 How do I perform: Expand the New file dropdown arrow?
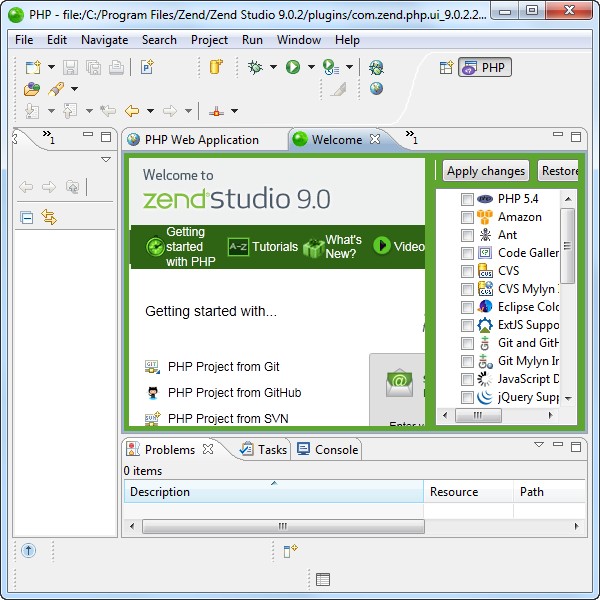pos(51,68)
